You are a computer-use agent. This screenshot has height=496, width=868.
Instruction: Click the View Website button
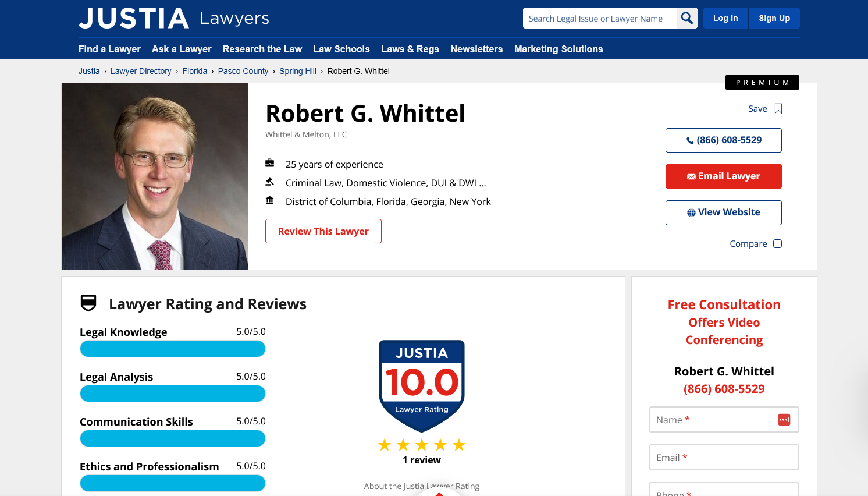(723, 212)
